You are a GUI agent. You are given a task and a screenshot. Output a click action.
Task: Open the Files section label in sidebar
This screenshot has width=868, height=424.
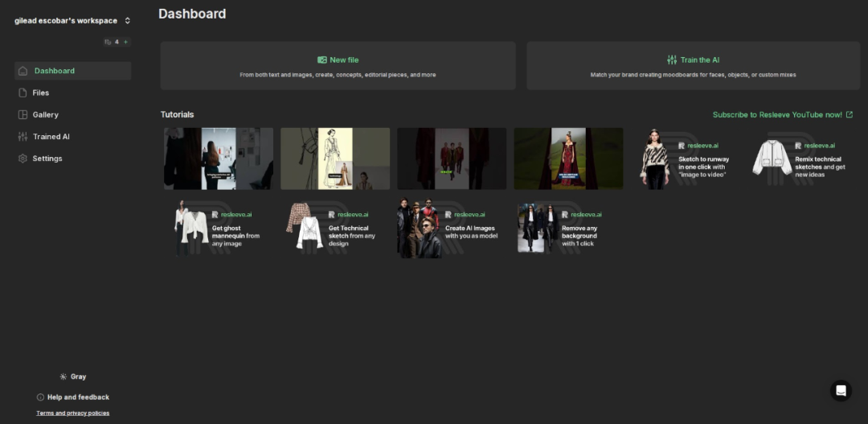(x=41, y=93)
